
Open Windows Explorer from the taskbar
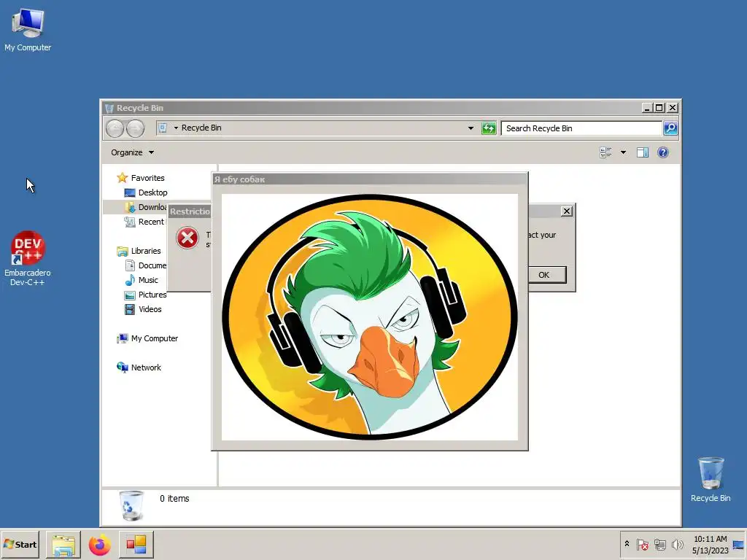pos(63,545)
